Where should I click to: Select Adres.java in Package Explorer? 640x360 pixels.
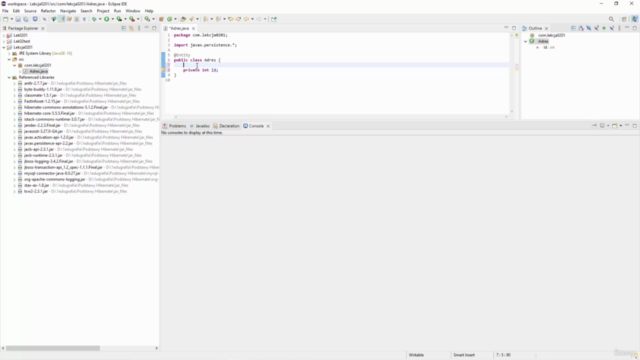[38, 71]
